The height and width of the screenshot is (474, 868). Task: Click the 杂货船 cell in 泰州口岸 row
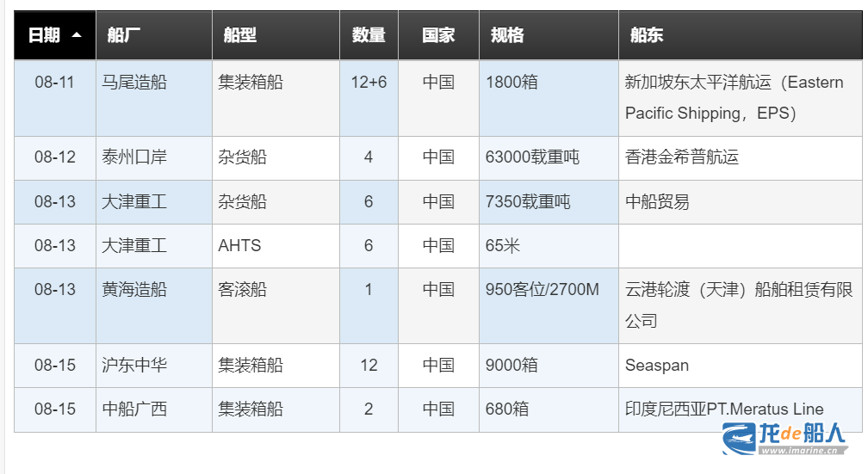(x=276, y=158)
